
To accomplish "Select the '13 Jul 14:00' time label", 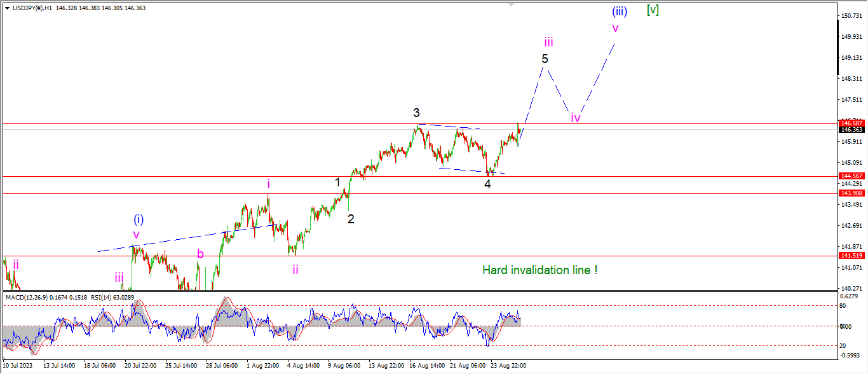I will 59,366.
